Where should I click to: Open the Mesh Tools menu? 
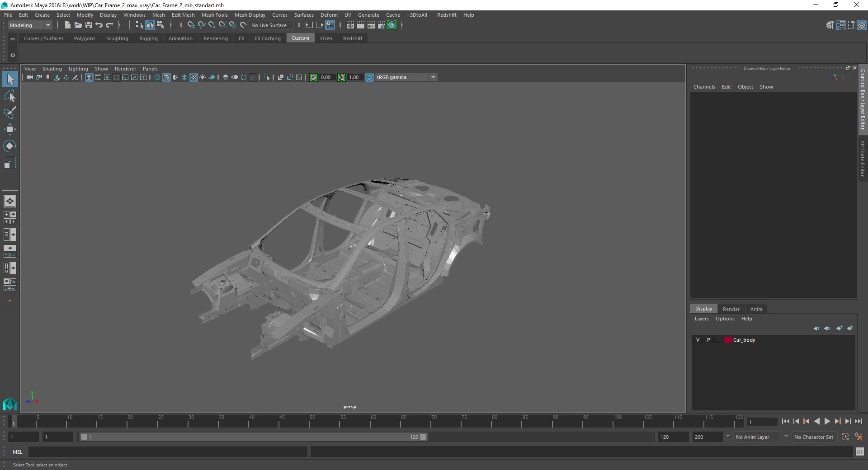pos(215,15)
